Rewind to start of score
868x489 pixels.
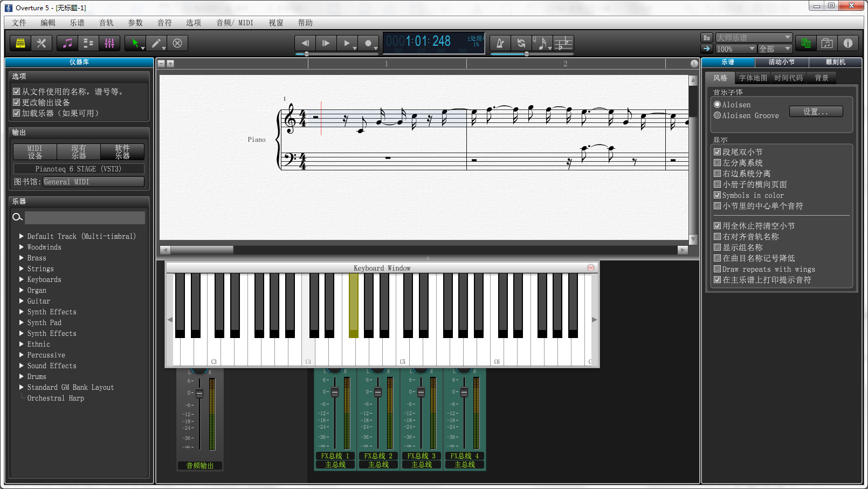coord(305,43)
